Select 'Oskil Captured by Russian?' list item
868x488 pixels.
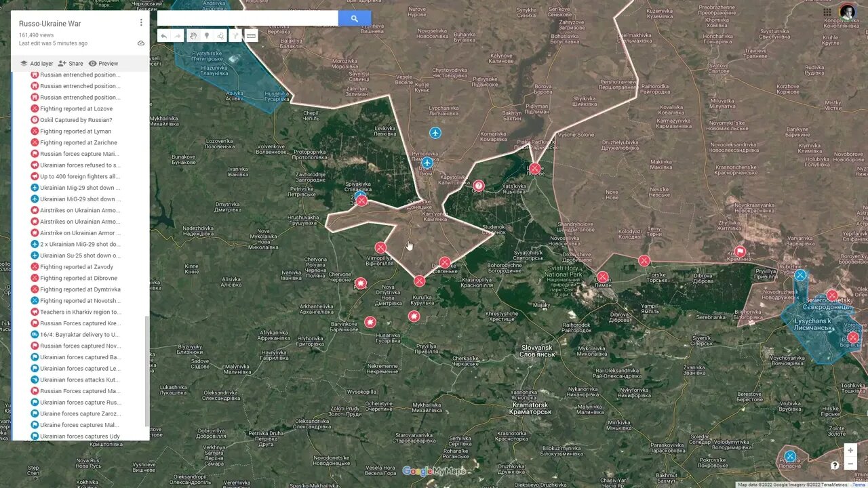(76, 120)
